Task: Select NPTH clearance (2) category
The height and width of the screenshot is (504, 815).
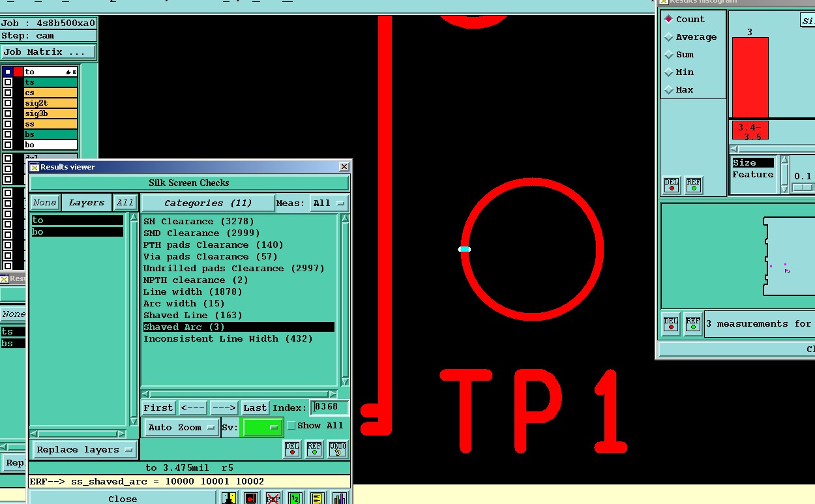Action: click(196, 280)
